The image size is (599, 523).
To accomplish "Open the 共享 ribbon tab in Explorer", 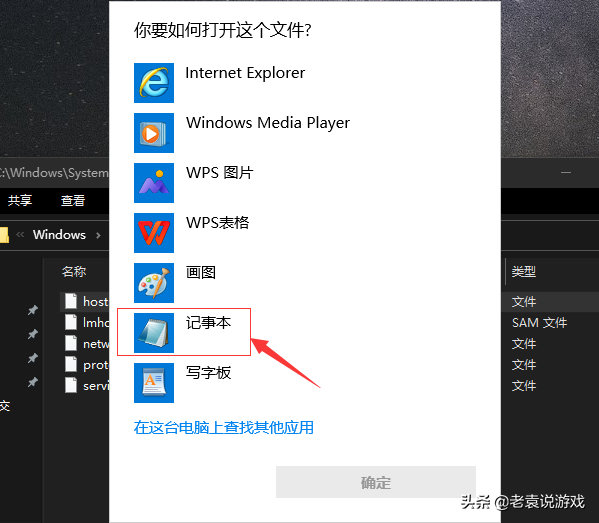I will coord(20,200).
